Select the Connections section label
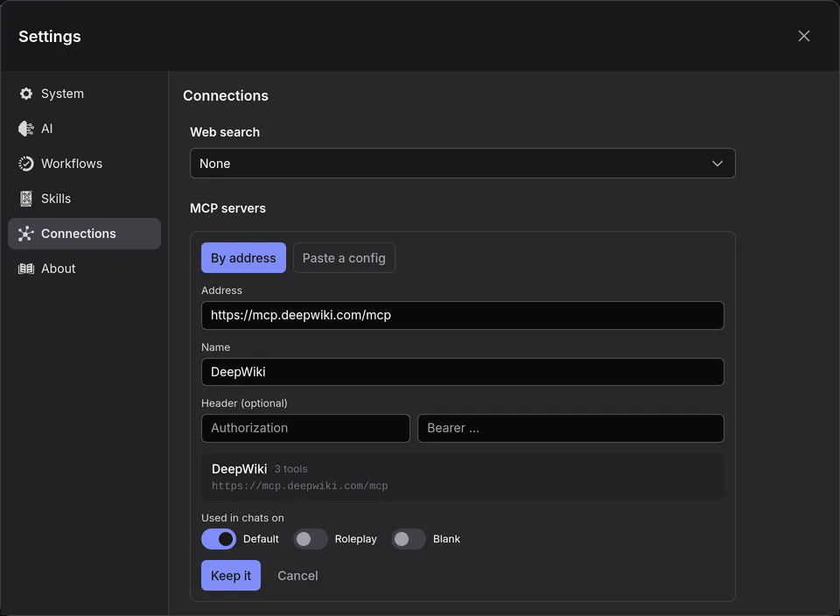 (78, 234)
